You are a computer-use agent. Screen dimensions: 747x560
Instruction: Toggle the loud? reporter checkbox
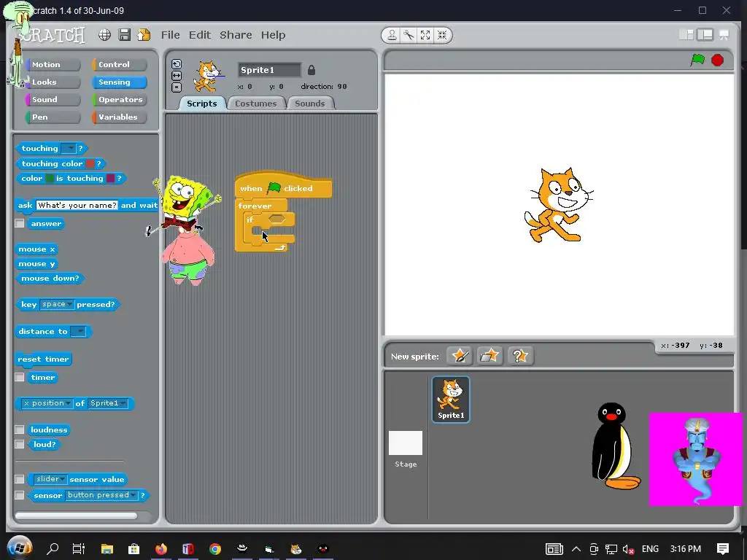point(20,444)
